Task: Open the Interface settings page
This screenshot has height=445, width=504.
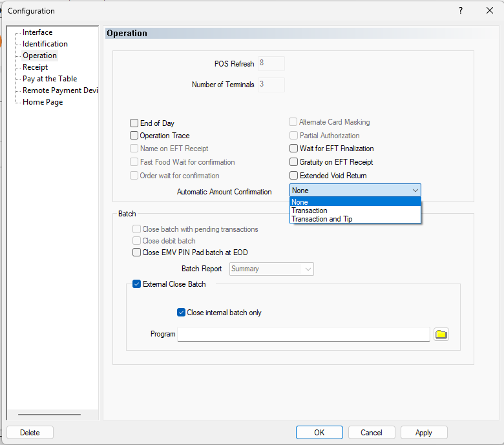Action: 37,32
